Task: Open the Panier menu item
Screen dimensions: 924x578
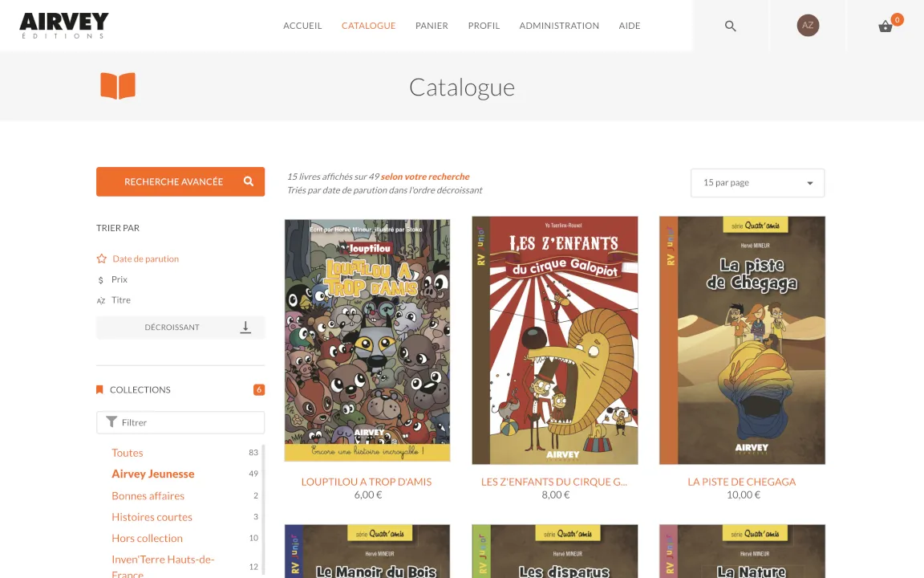Action: coord(432,26)
